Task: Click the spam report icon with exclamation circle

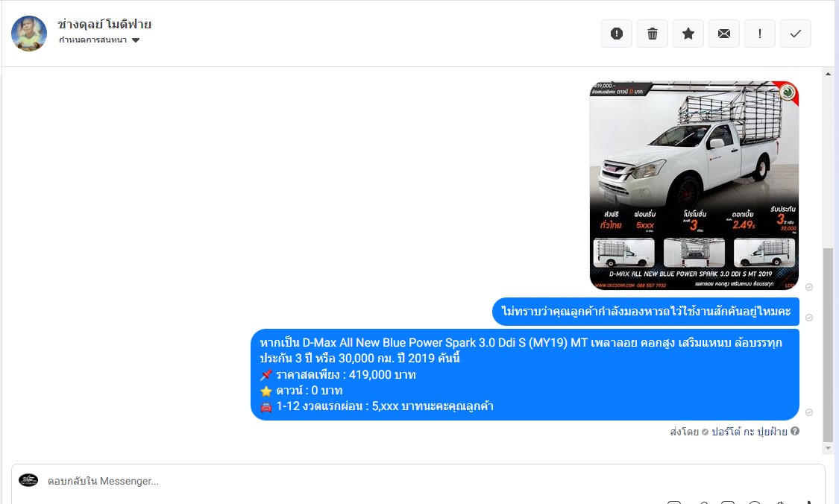Action: pyautogui.click(x=617, y=34)
